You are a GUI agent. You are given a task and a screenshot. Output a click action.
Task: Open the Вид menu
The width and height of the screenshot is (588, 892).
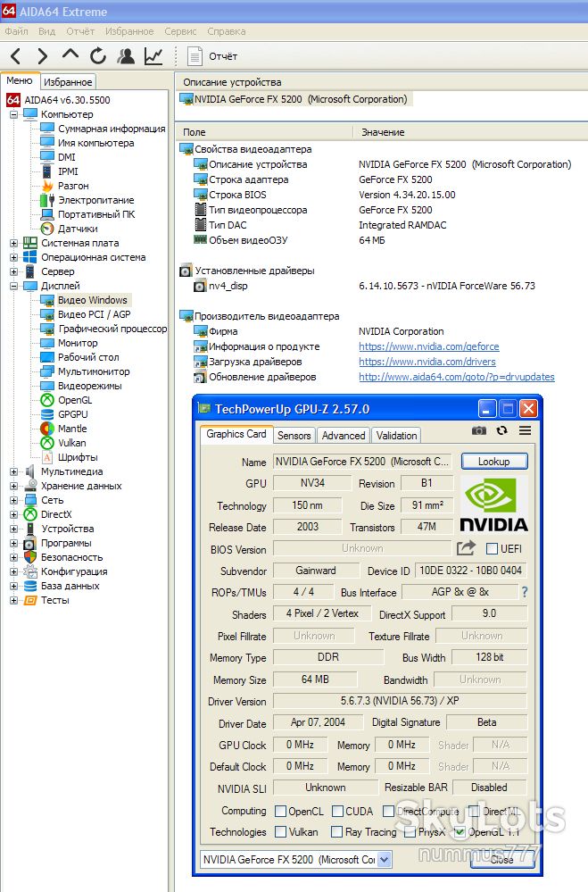pos(46,31)
